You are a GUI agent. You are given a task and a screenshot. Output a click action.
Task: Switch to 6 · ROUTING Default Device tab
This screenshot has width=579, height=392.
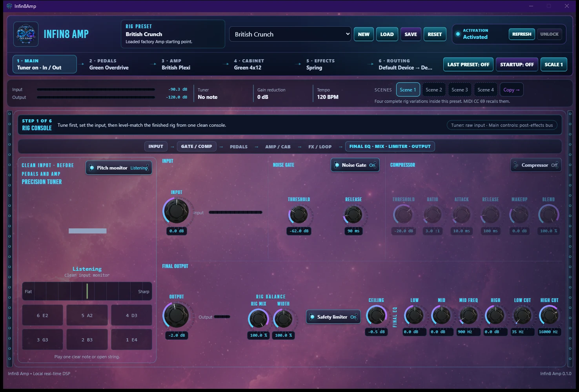point(406,64)
